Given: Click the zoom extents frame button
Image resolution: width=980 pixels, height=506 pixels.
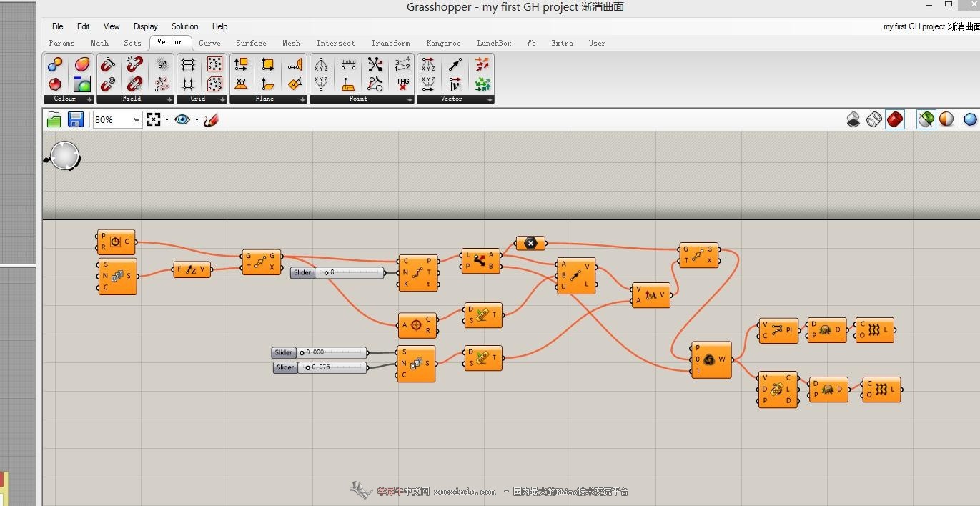Looking at the screenshot, I should (154, 119).
